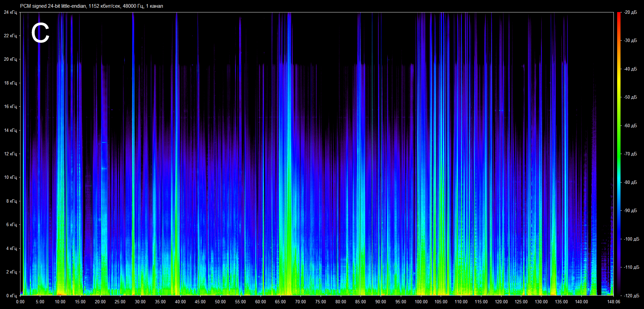
Task: Click the 4 кГц frequency axis label
Action: 11,248
